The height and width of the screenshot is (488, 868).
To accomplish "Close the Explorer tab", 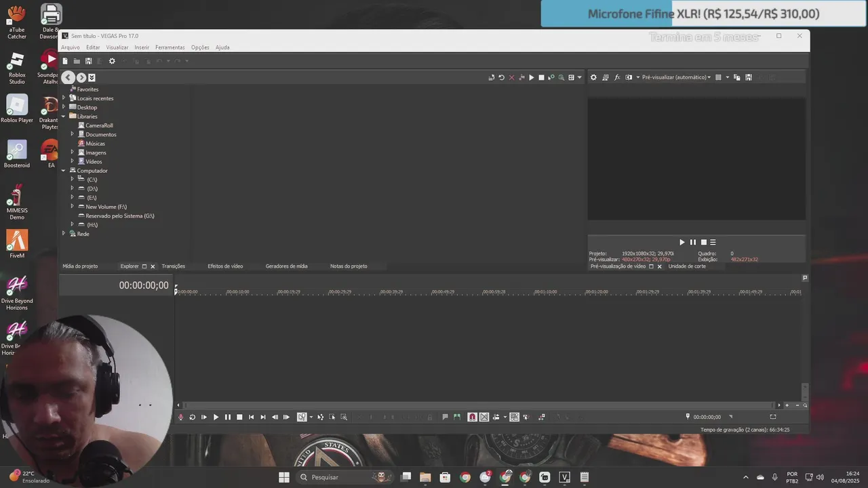I will 153,266.
